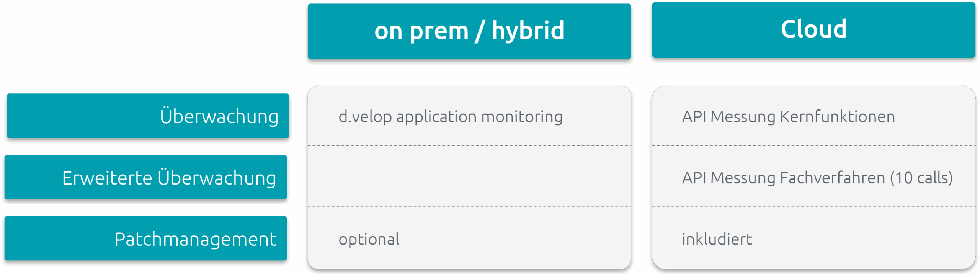980x276 pixels.
Task: Select "optional" in the on prem column
Action: point(369,239)
